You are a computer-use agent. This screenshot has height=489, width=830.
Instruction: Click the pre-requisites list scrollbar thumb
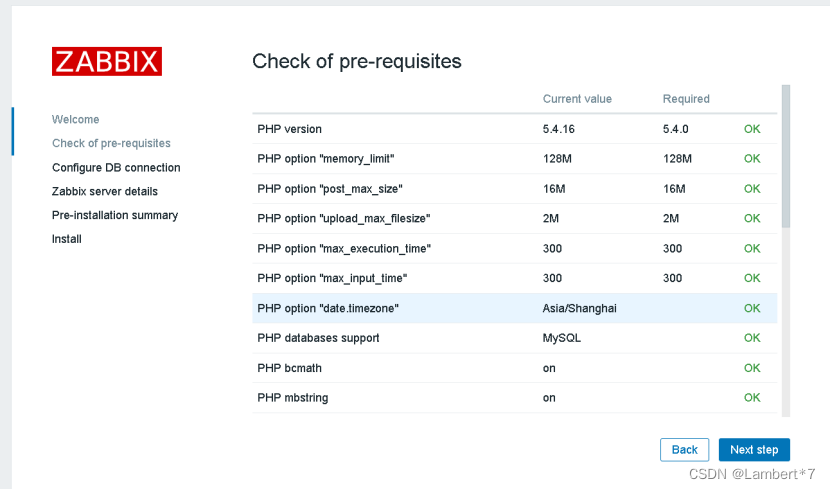(785, 155)
